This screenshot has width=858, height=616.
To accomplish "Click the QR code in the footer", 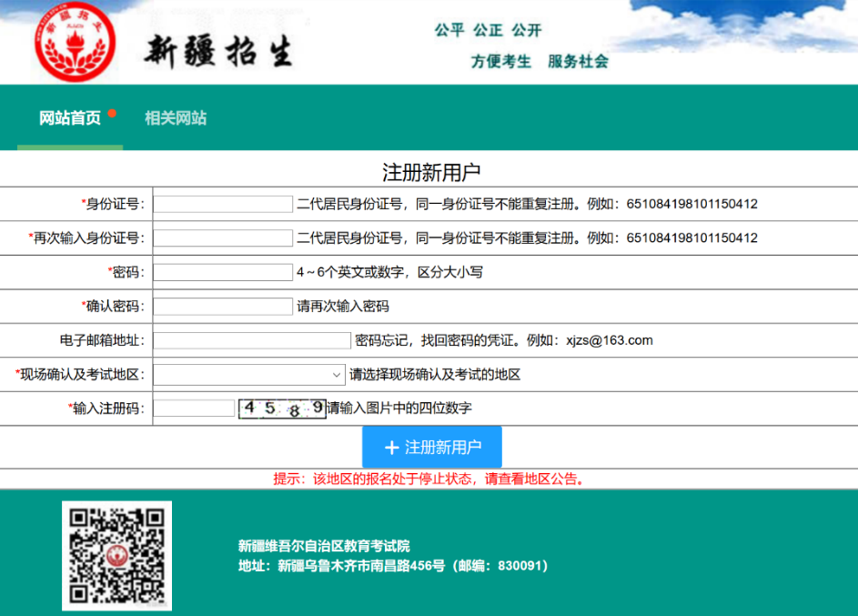I will pos(116,555).
